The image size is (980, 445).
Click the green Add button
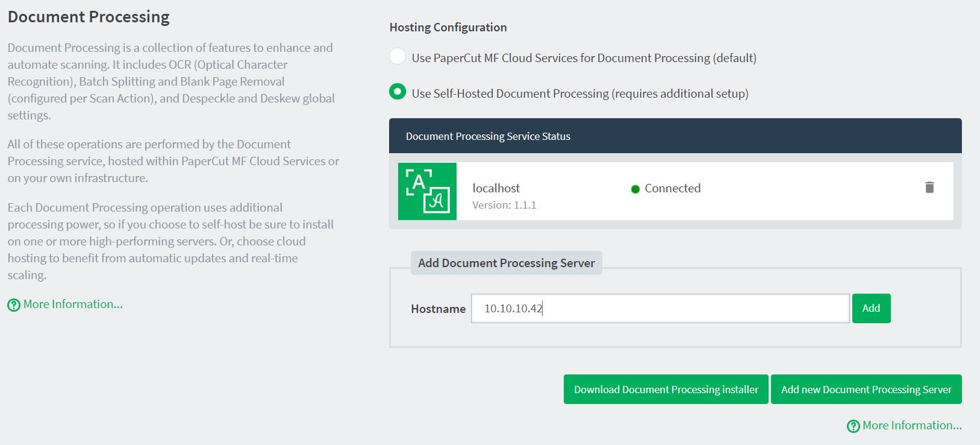pos(871,309)
